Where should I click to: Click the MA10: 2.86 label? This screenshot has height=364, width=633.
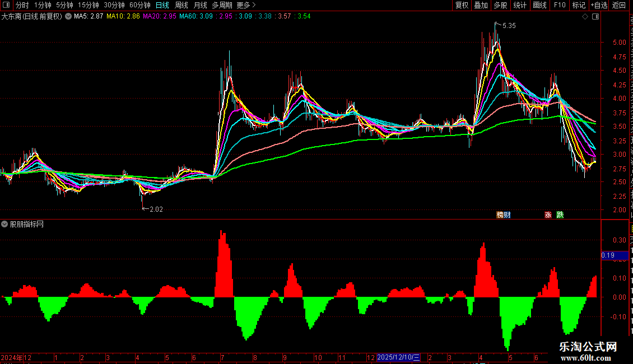(123, 16)
